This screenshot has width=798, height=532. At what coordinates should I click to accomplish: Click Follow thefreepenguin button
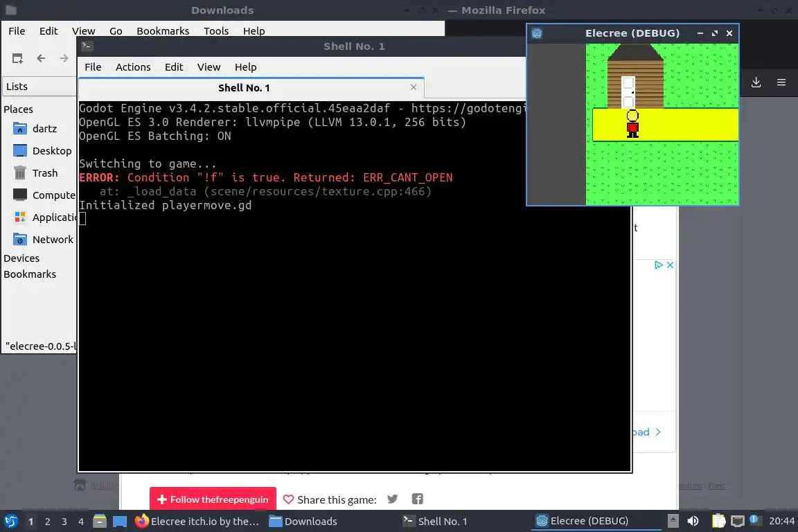[x=213, y=499]
